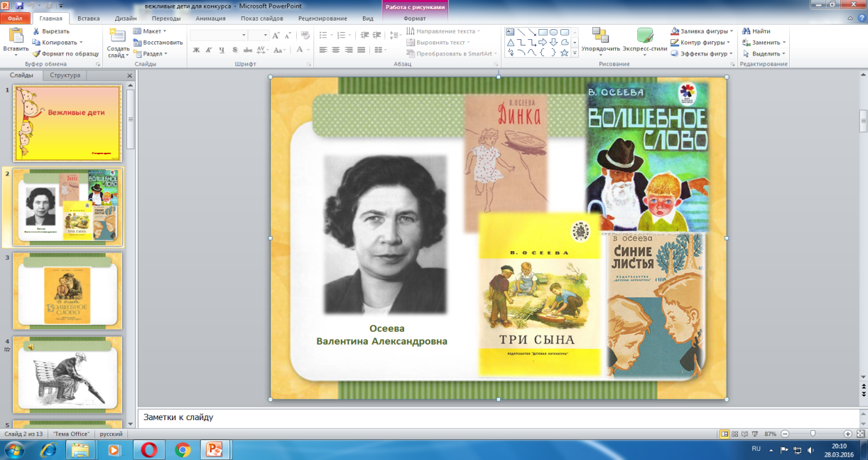The width and height of the screenshot is (868, 460).
Task: Expand the Shape Fill (Заливка фигуры) dropdown
Action: [x=702, y=31]
